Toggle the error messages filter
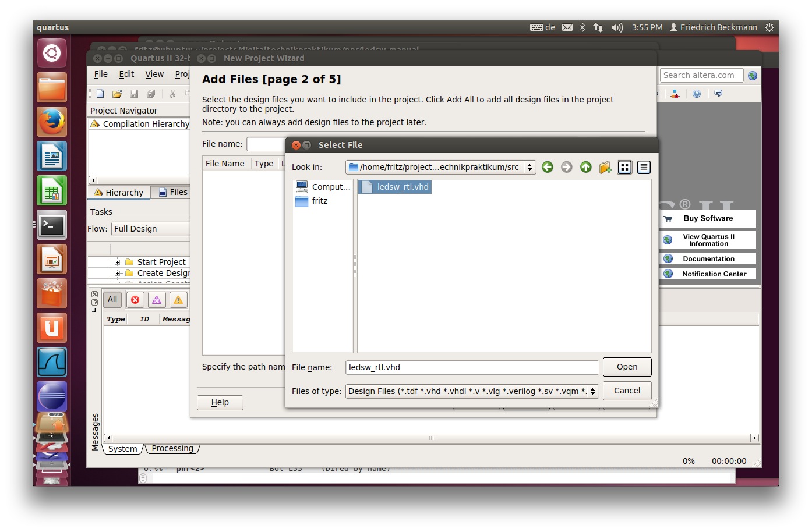Image resolution: width=812 pixels, height=532 pixels. point(135,300)
